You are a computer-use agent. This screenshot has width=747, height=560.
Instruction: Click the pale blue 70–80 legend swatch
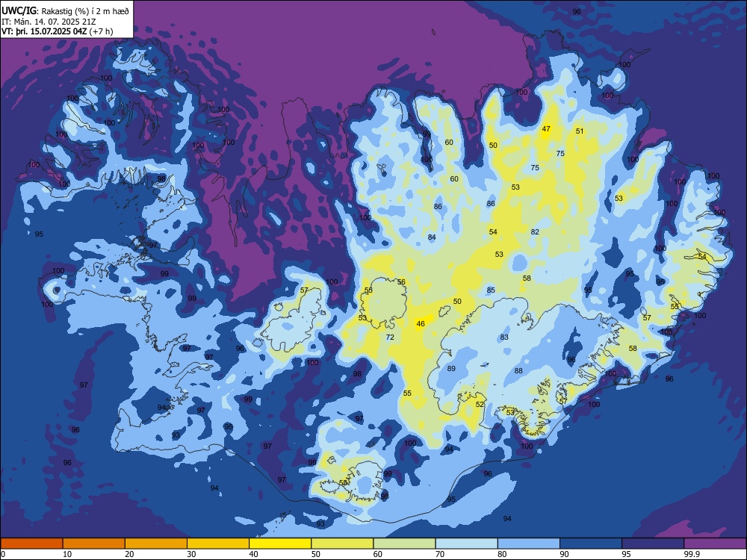tap(466, 544)
